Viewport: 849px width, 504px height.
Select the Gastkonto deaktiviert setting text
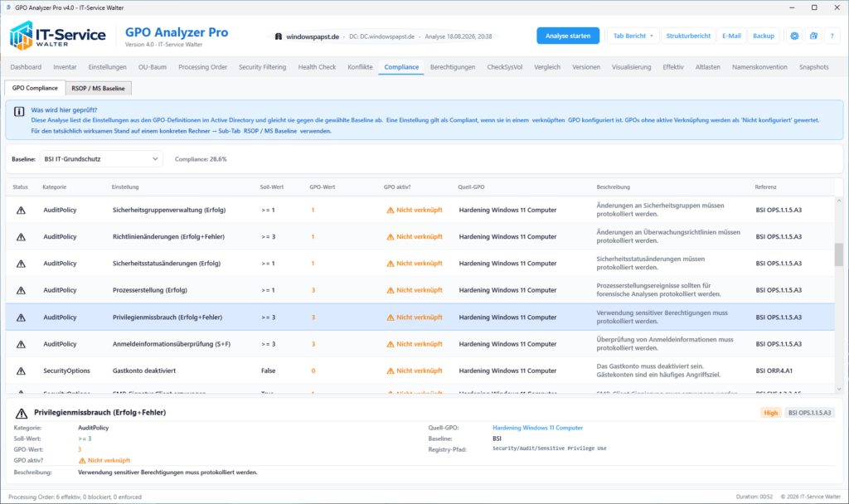pos(144,371)
